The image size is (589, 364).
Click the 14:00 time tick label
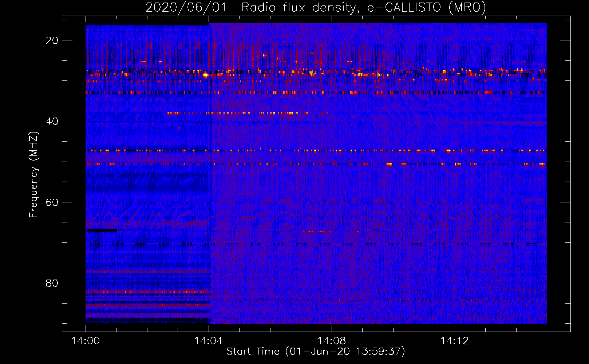[x=86, y=341]
